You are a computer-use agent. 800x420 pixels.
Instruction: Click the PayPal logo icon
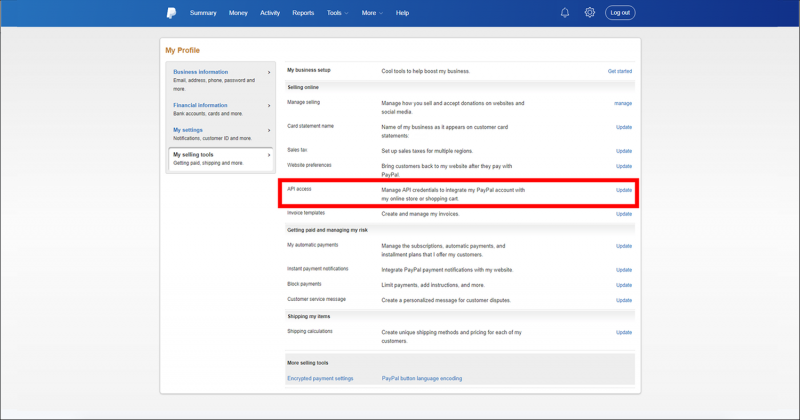click(x=171, y=13)
